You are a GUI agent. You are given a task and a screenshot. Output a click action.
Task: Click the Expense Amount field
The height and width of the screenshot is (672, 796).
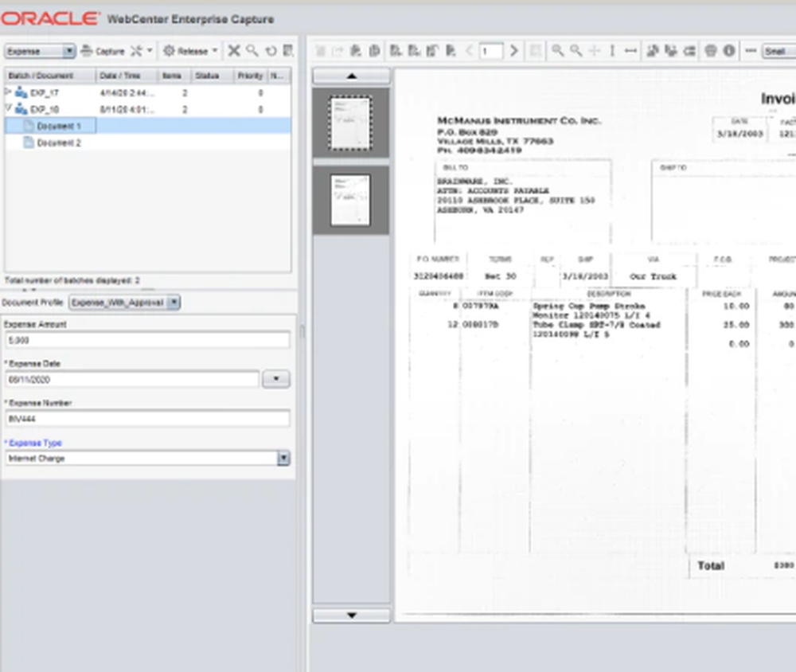pyautogui.click(x=148, y=340)
